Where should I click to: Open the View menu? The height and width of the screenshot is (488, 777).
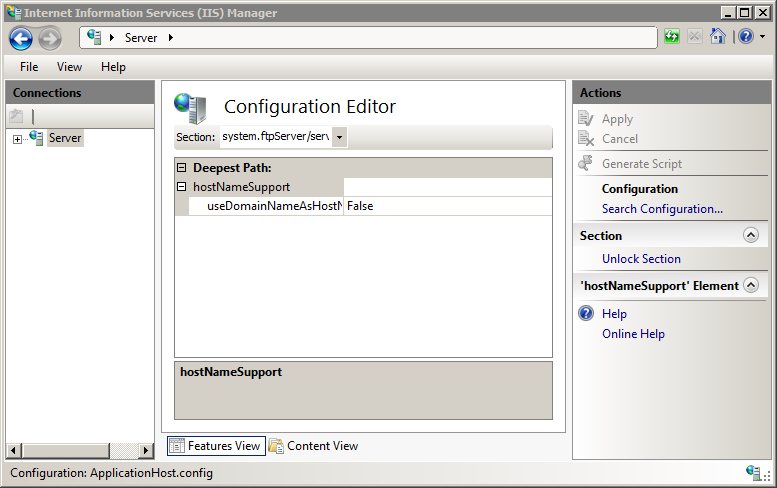coord(69,67)
